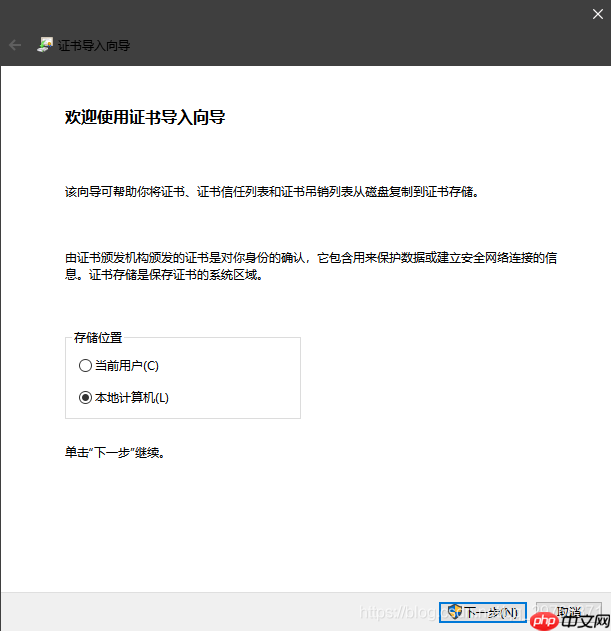Screen dimensions: 611x631
Task: Click the 下一步(N) button to continue
Action: 483,612
